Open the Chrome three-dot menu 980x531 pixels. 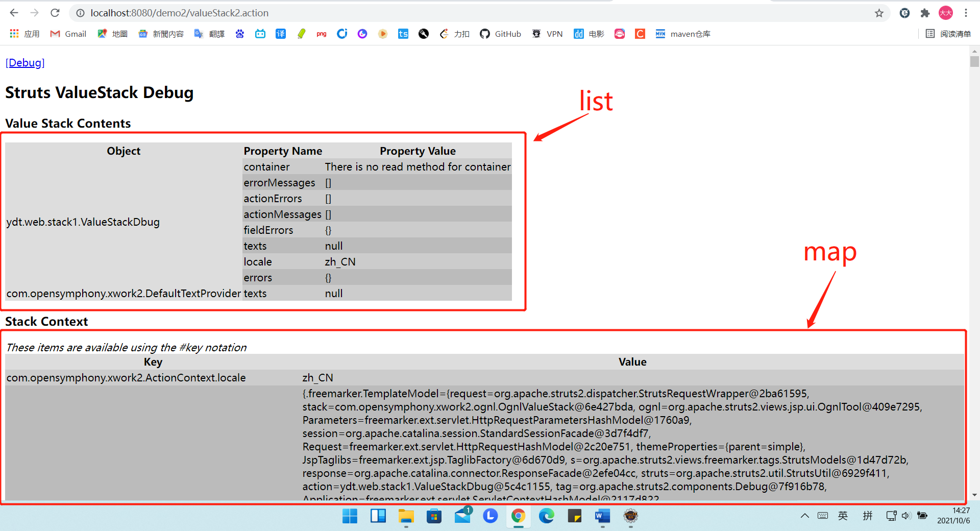point(966,13)
